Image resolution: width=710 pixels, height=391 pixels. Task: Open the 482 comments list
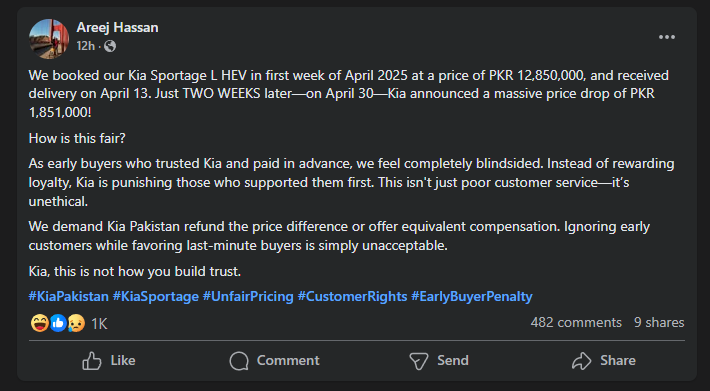[576, 322]
